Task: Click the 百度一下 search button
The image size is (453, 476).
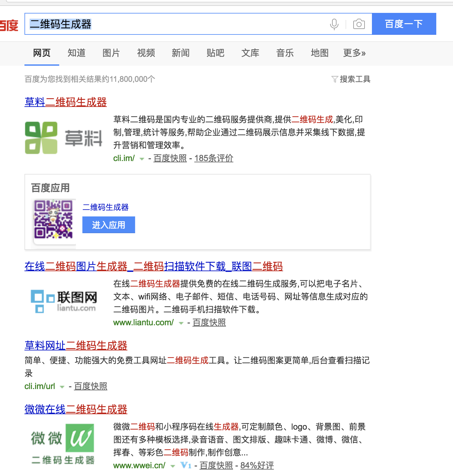Action: (404, 24)
